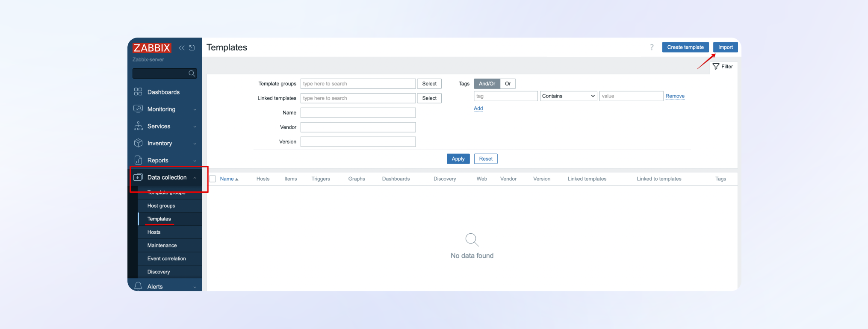This screenshot has width=868, height=329.
Task: Open Host groups in sidebar submenu
Action: click(x=161, y=206)
